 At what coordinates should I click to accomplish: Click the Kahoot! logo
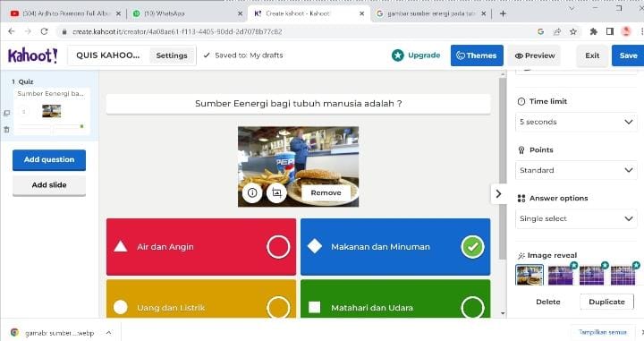pyautogui.click(x=32, y=55)
